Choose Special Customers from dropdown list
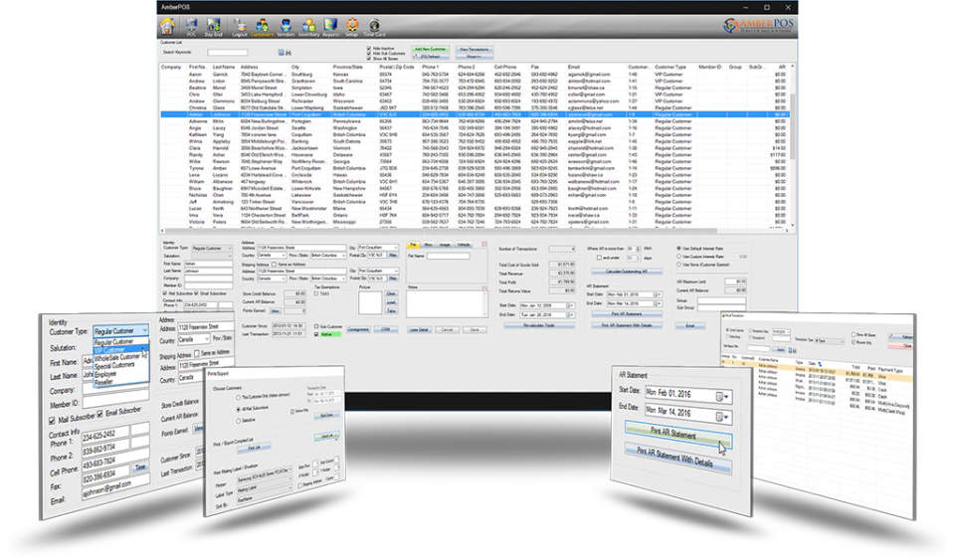The width and height of the screenshot is (955, 560). point(114,366)
